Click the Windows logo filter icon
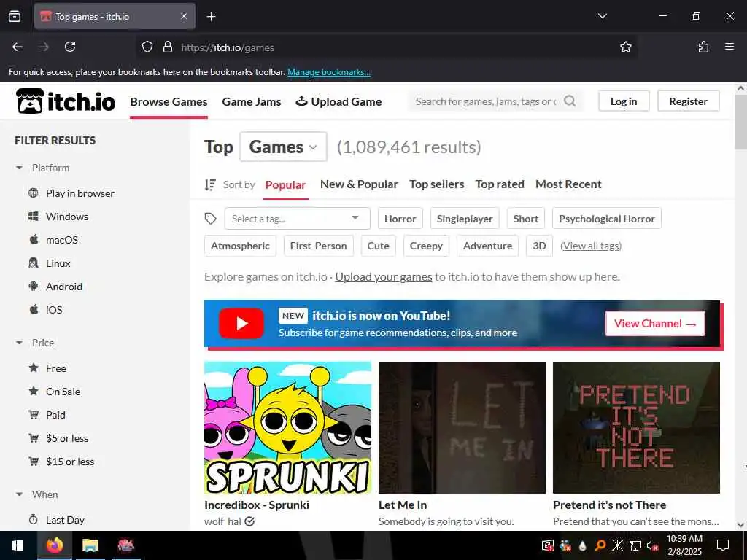Screen dimensions: 747x560 click(34, 216)
